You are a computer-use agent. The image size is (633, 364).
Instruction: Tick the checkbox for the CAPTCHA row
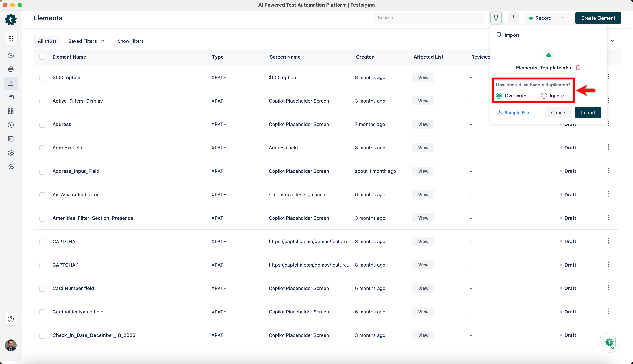tap(42, 242)
